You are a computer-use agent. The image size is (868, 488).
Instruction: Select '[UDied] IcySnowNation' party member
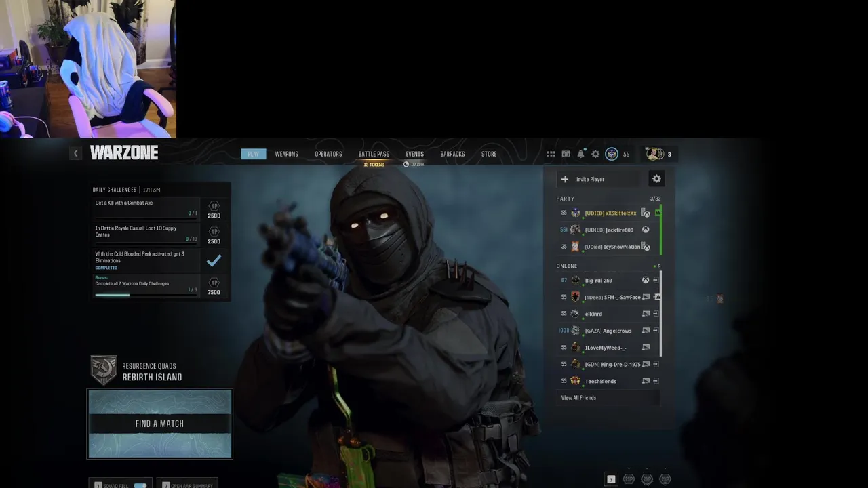(x=608, y=247)
